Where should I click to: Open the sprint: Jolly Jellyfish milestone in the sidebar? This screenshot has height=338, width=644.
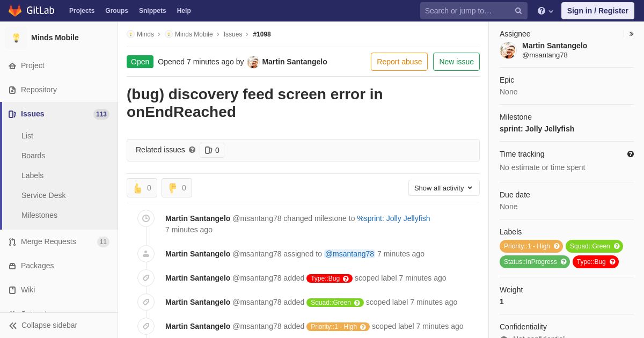coord(537,129)
